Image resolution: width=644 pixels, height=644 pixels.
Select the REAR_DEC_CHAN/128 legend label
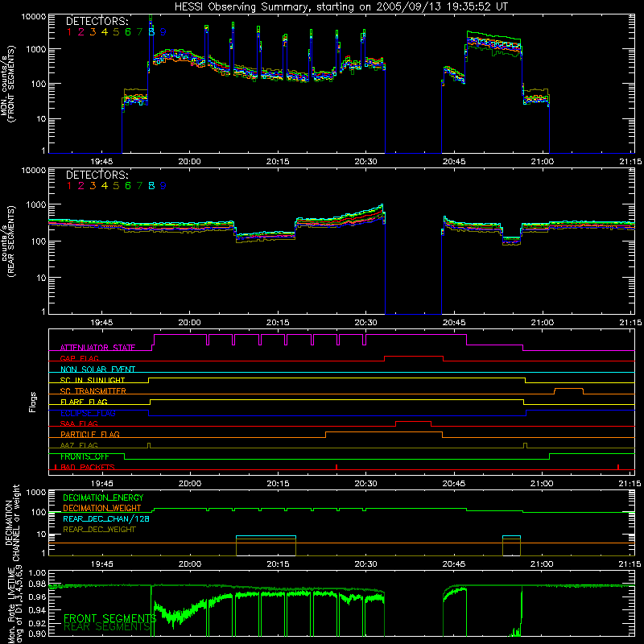[x=106, y=519]
